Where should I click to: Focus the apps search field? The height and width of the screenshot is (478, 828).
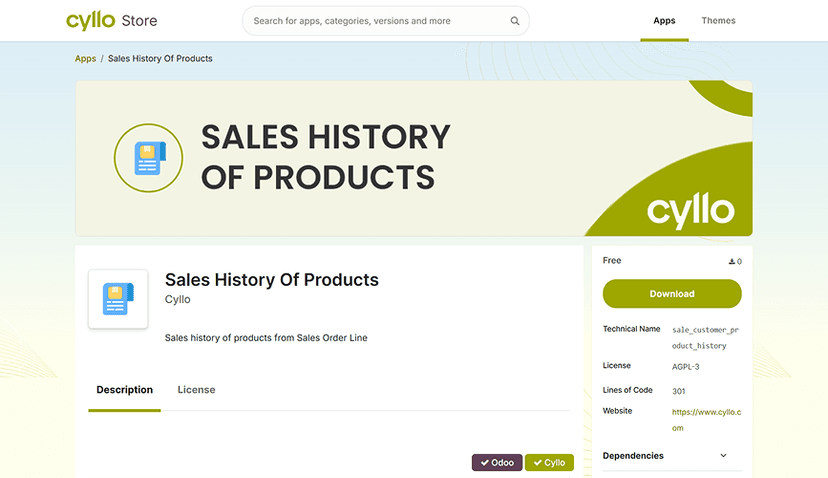pos(385,21)
